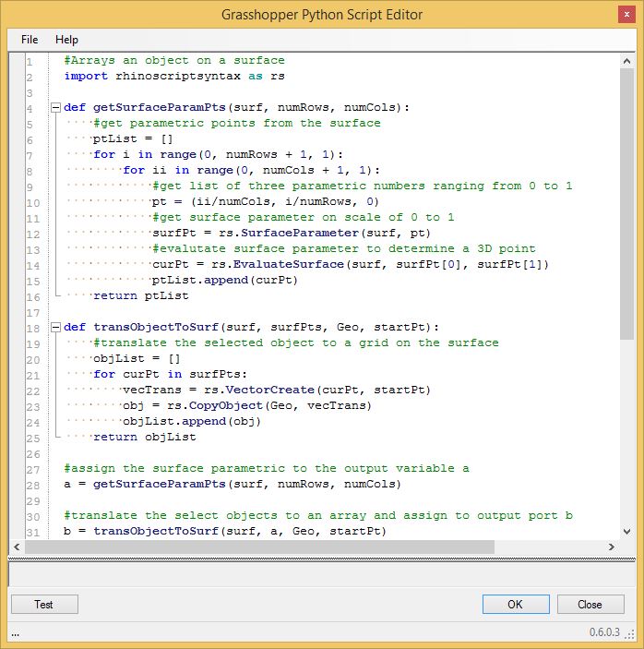Click 'ptList.append(curPt)' line
The width and height of the screenshot is (644, 649).
[x=225, y=281]
